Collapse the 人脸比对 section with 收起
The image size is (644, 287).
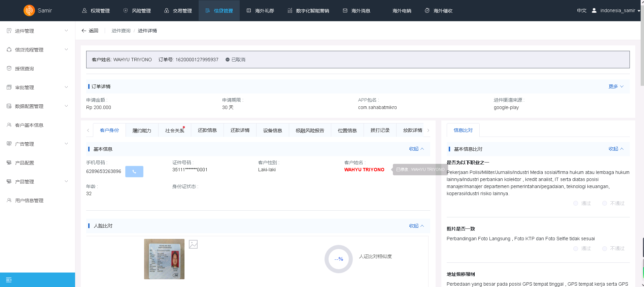[x=416, y=226]
